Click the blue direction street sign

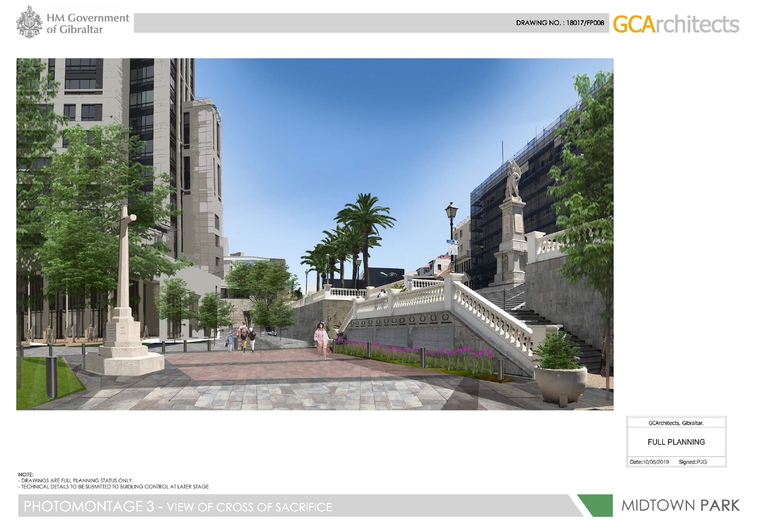click(x=453, y=242)
